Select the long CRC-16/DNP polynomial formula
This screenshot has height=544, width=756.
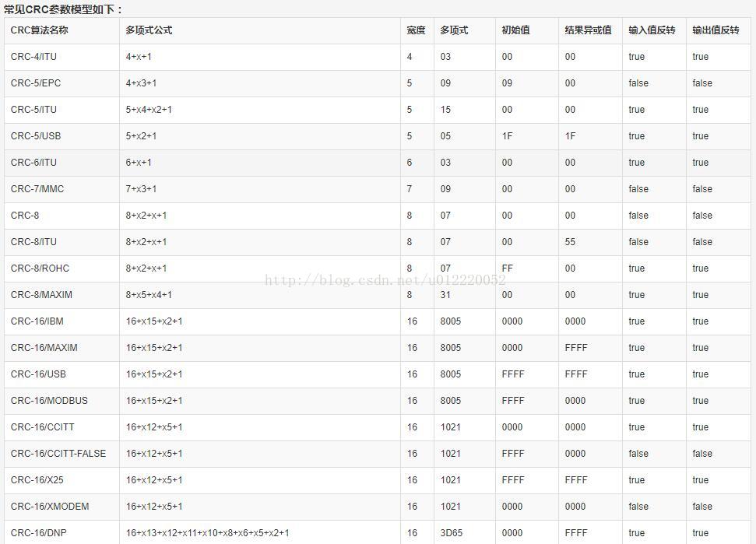pos(207,533)
